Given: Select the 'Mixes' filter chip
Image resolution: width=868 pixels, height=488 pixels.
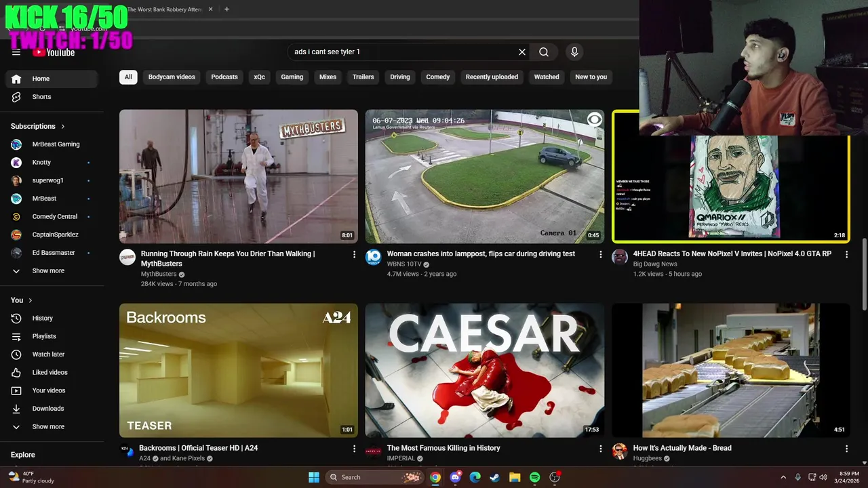Looking at the screenshot, I should point(328,77).
